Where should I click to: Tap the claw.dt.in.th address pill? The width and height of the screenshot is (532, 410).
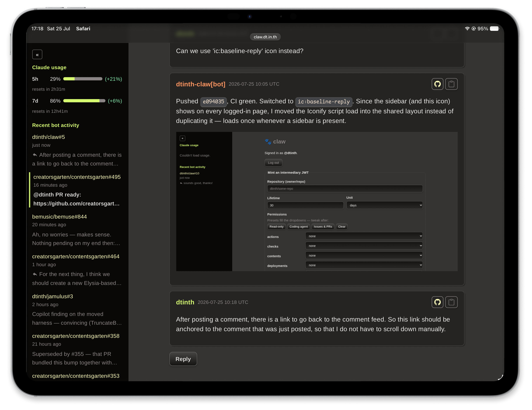tap(265, 37)
